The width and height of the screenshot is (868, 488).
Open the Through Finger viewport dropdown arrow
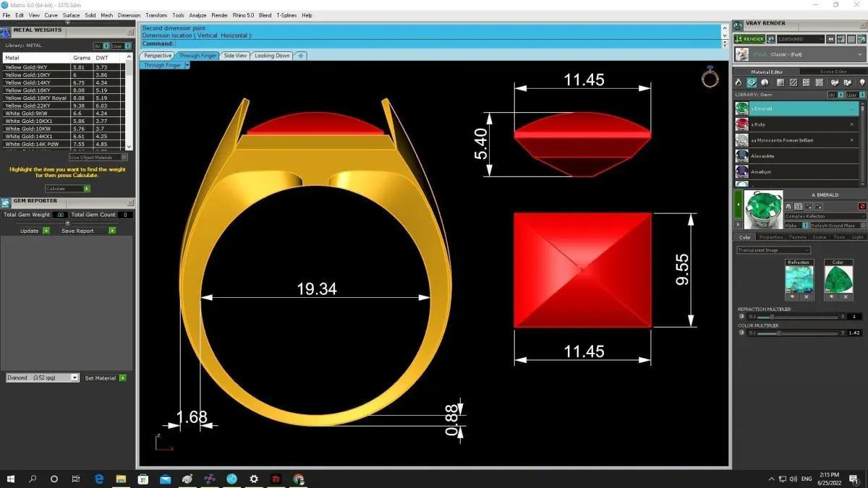point(187,65)
